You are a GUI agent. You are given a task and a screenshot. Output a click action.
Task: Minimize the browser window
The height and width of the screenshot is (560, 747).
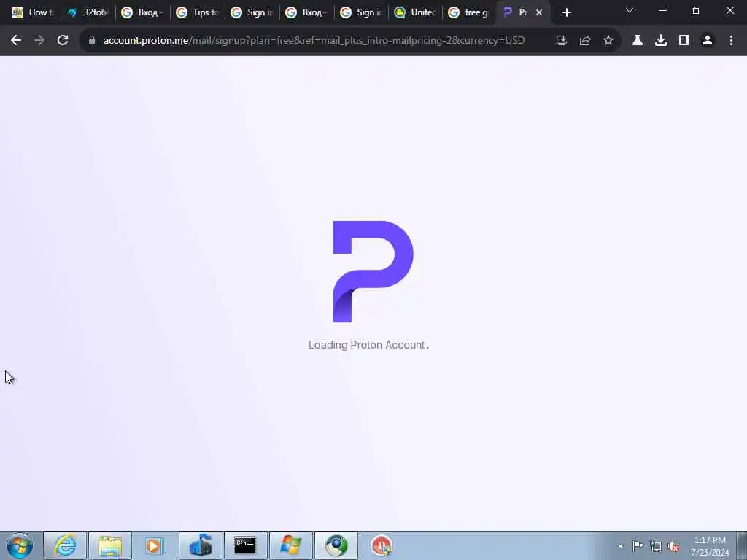click(662, 10)
